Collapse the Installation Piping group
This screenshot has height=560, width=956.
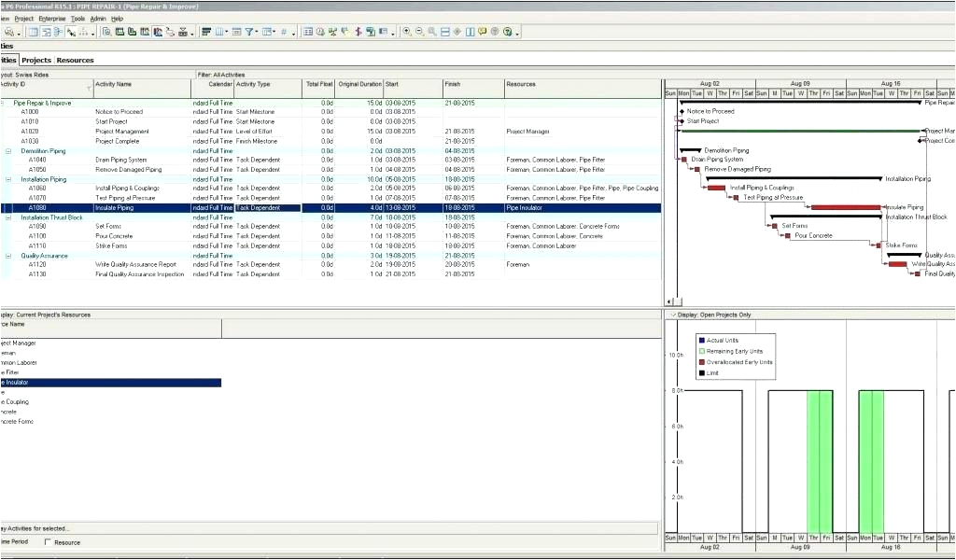[x=8, y=179]
